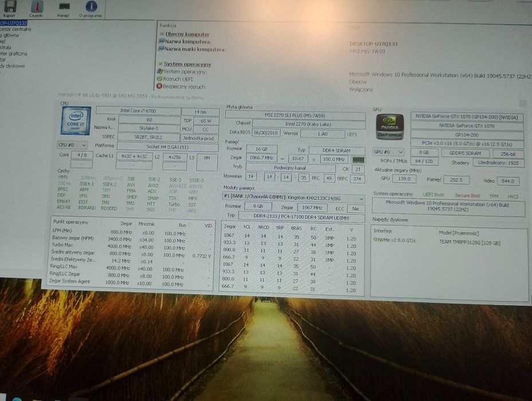Click the monitor icon beside Nazwa komputera
532x401 pixels.
(162, 41)
